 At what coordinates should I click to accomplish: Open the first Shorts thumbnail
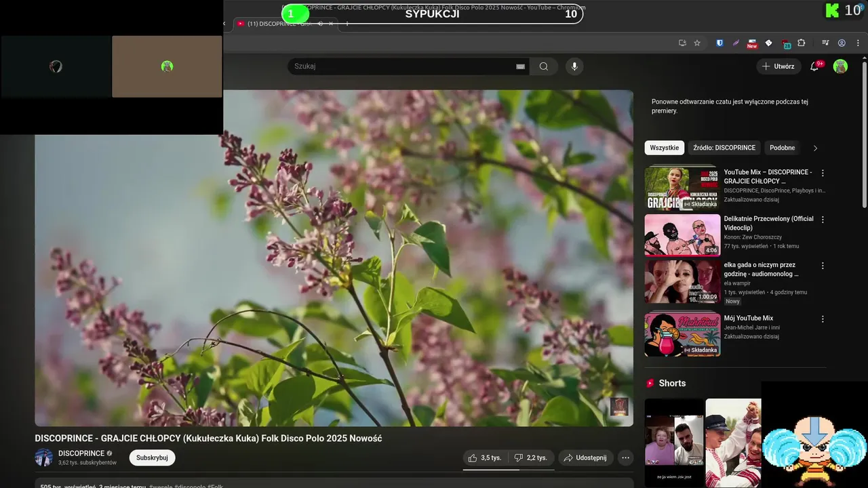[x=674, y=442]
